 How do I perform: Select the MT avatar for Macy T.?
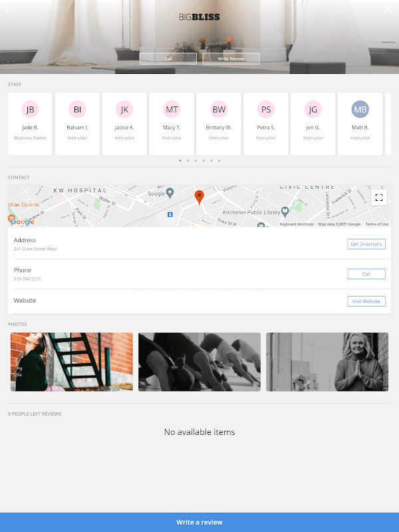pyautogui.click(x=172, y=109)
